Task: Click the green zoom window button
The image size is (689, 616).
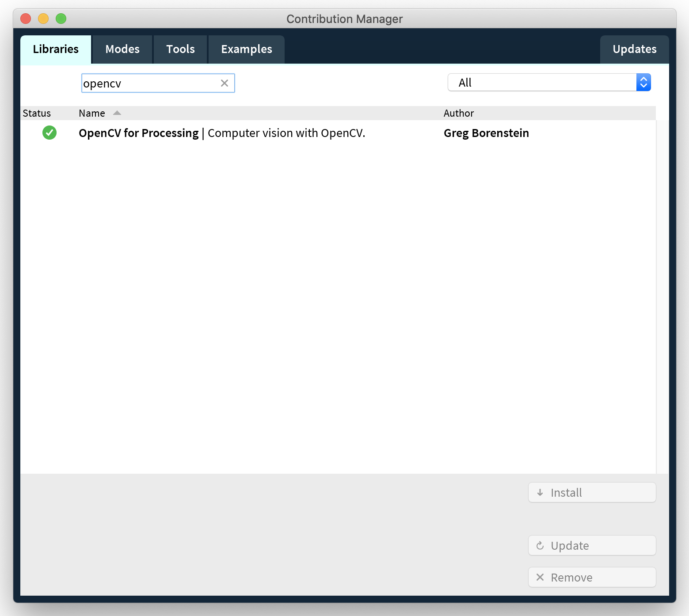Action: 61,19
